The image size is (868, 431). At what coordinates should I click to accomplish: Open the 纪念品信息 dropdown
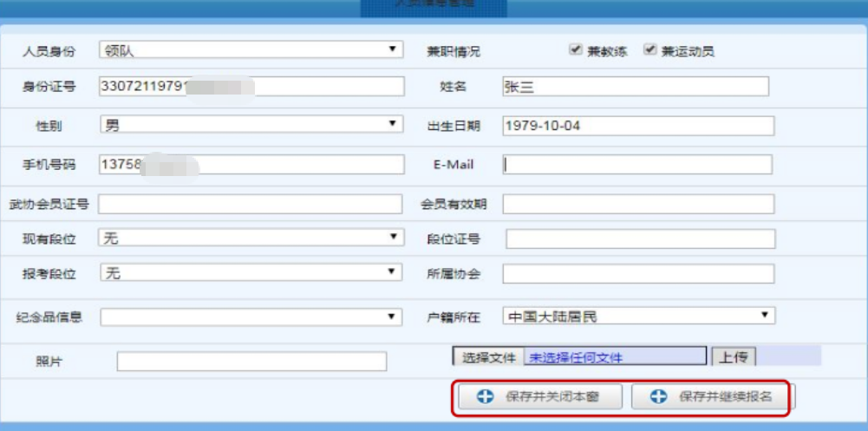click(251, 317)
